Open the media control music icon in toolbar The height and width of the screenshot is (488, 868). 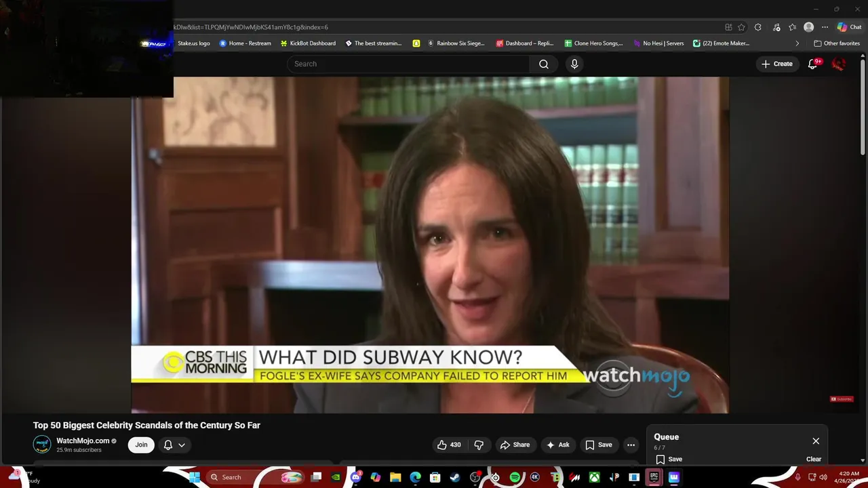click(x=776, y=27)
